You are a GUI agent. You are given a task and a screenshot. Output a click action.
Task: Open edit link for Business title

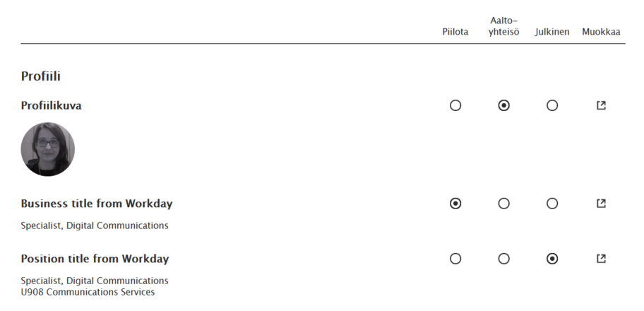point(601,204)
